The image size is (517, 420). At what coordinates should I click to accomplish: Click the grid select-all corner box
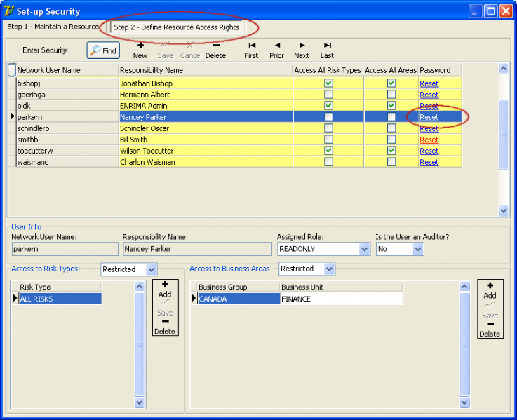[12, 70]
